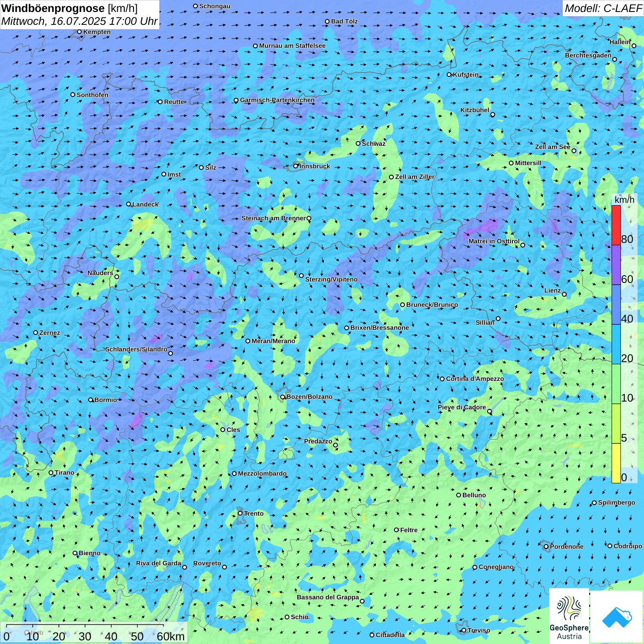Click the 'Bruneck/Brunico' label

click(x=432, y=305)
